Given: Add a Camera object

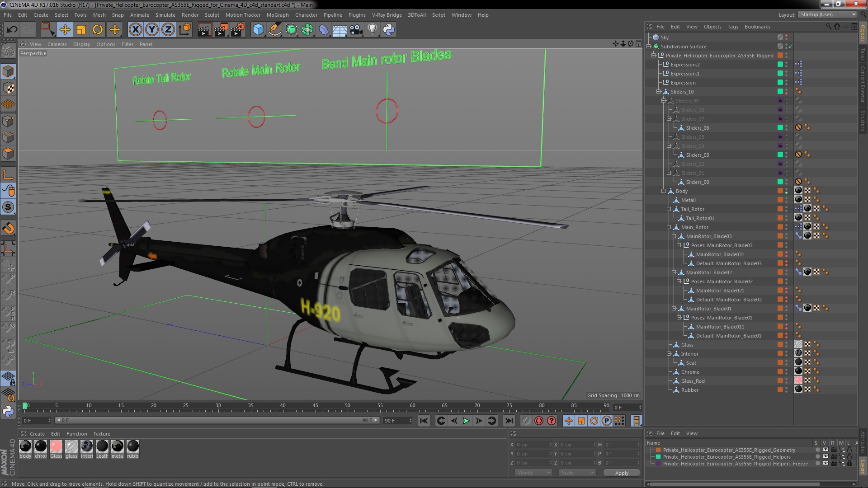Looking at the screenshot, I should (356, 30).
